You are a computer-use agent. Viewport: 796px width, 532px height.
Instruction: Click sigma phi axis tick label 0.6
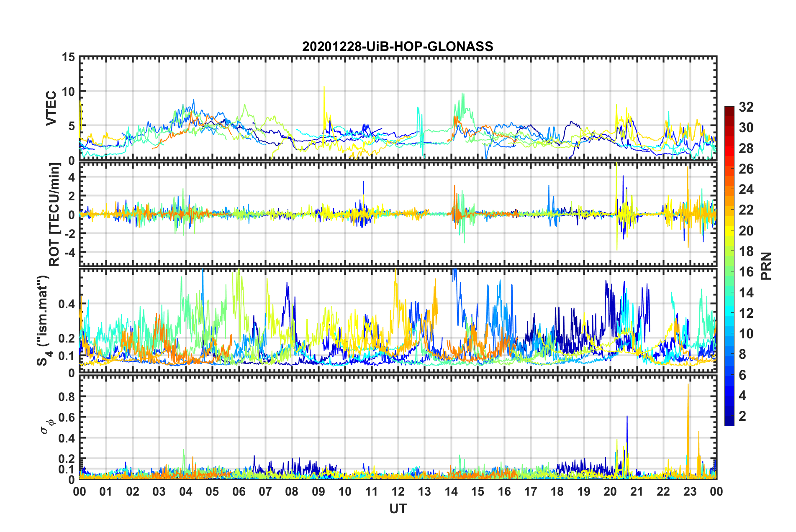[67, 417]
